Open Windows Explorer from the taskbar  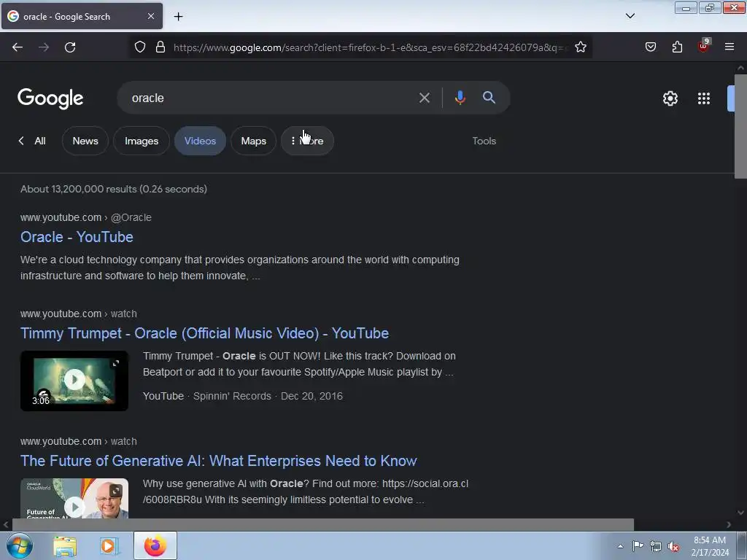[65, 546]
